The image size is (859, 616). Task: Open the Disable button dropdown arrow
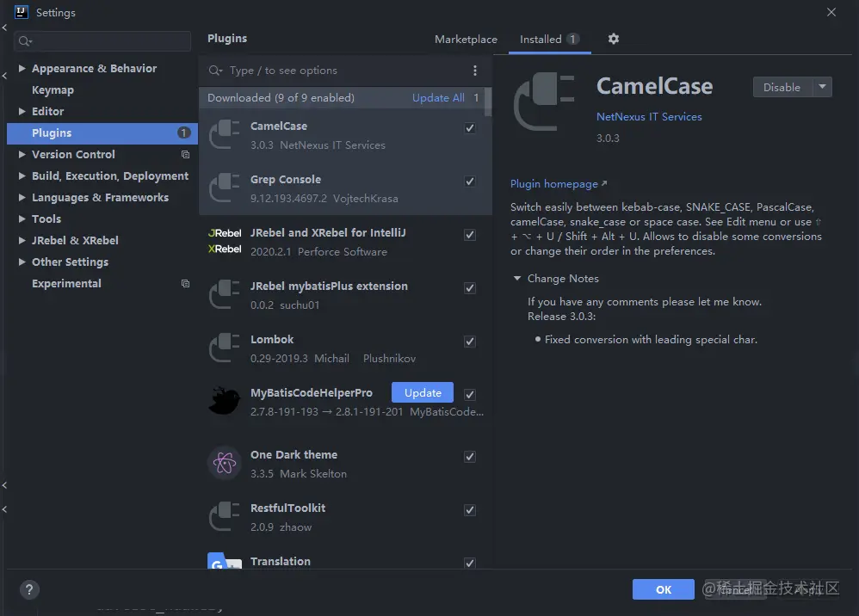[822, 87]
